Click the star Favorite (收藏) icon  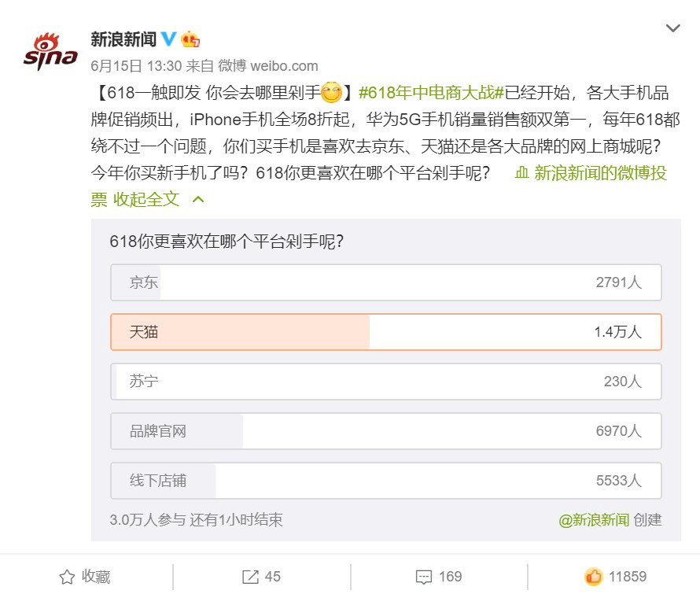coord(67,577)
